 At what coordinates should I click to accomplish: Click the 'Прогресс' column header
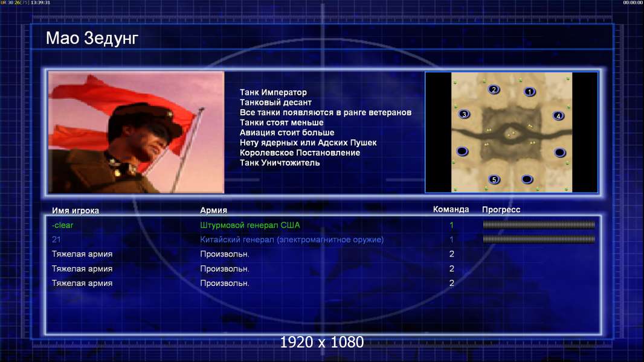pyautogui.click(x=501, y=209)
